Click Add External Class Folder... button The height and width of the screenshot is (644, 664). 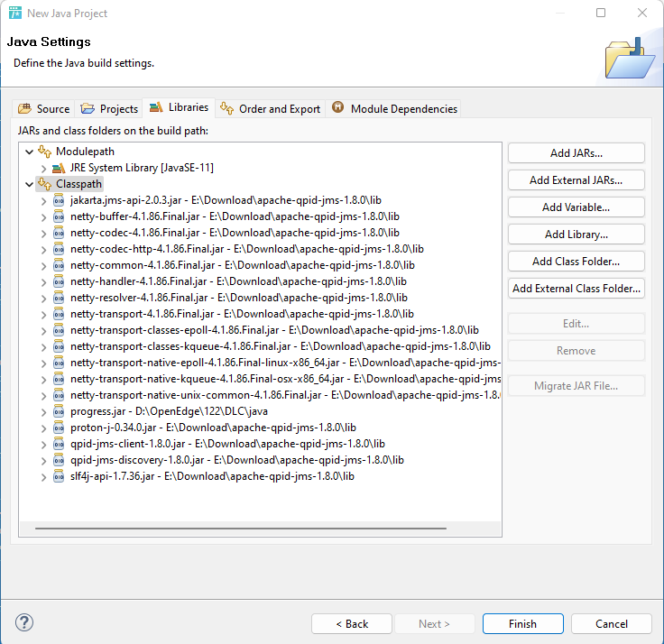tap(576, 289)
